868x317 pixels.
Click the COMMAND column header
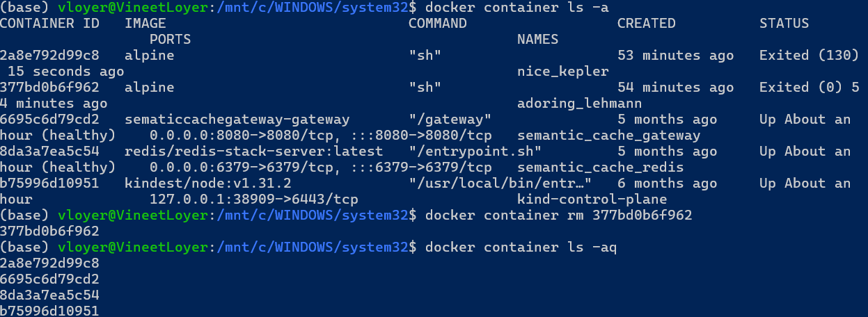click(x=438, y=24)
